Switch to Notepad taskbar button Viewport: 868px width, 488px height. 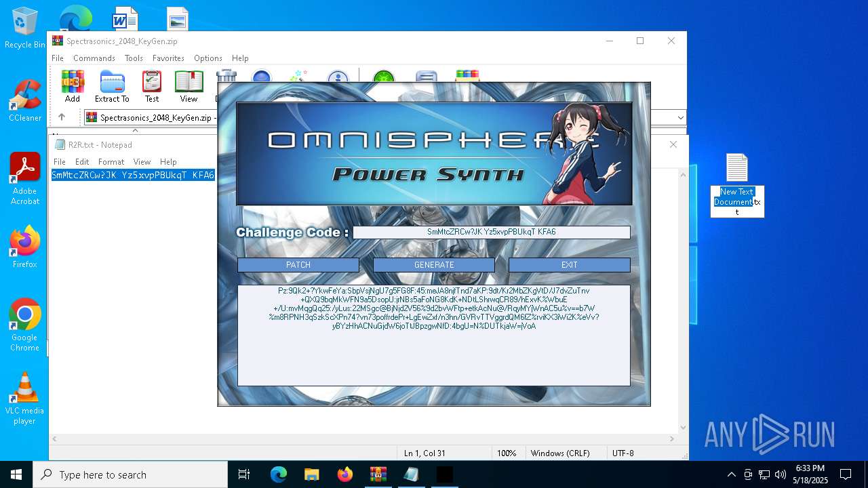pos(411,474)
